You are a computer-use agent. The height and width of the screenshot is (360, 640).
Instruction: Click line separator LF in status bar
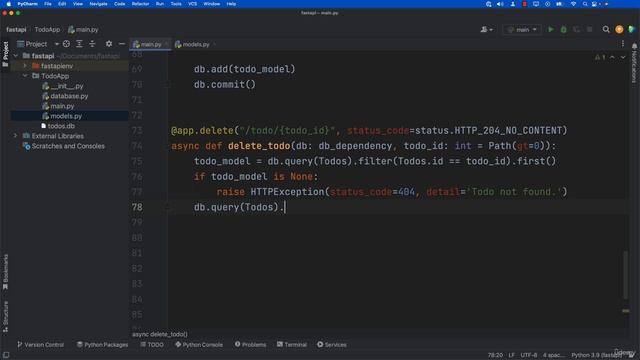point(511,355)
